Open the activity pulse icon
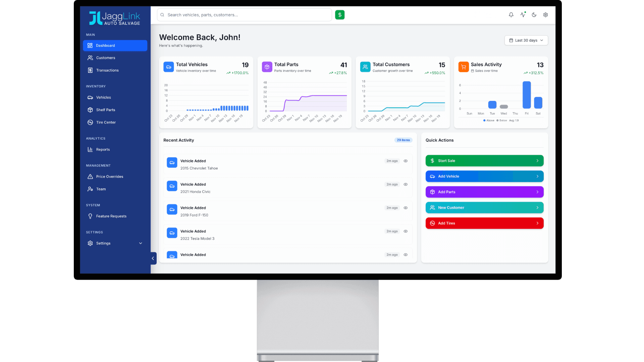The width and height of the screenshot is (644, 362). click(523, 15)
